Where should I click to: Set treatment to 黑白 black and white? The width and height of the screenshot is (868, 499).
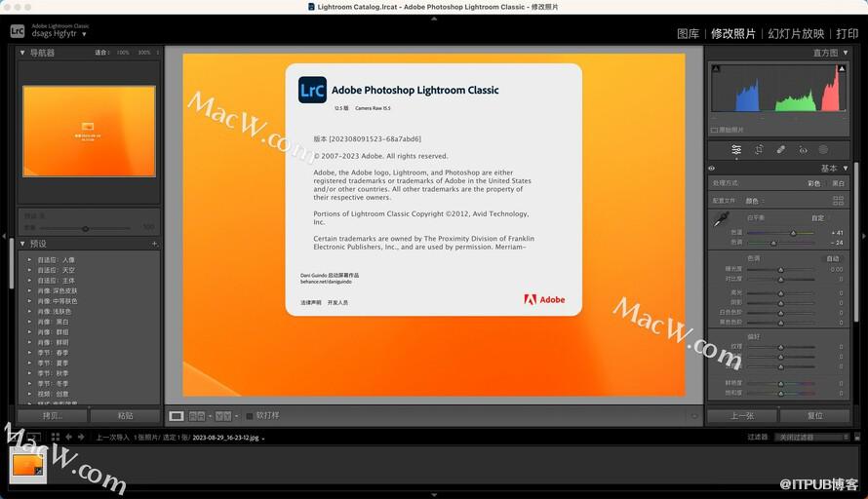click(x=838, y=183)
